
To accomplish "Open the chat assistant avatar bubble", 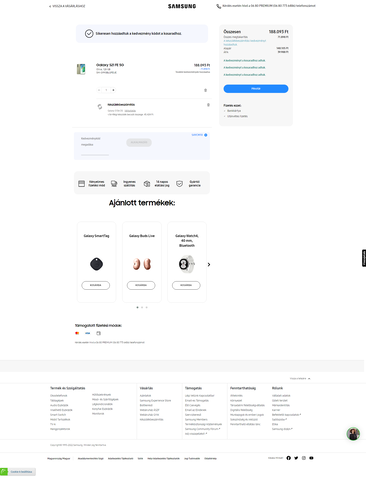I will pos(353,434).
